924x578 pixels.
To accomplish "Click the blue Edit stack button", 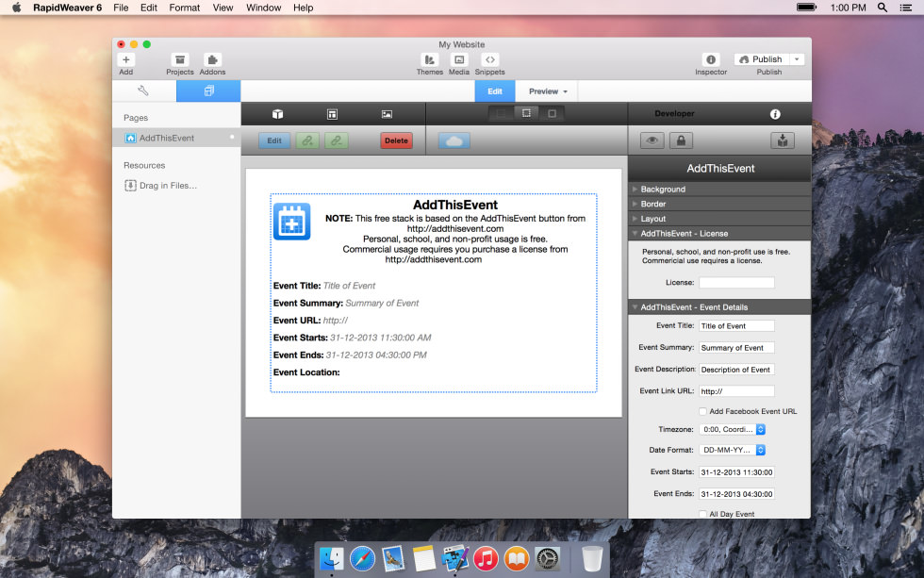I will (274, 140).
